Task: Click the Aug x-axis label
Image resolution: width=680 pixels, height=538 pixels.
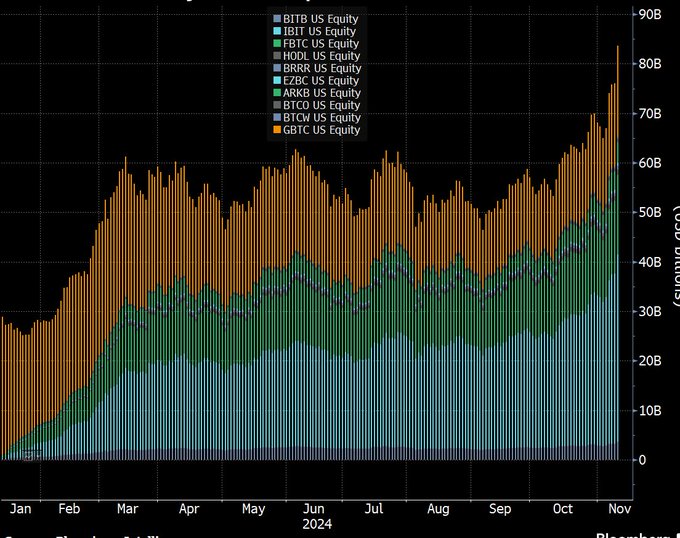Action: (x=438, y=509)
